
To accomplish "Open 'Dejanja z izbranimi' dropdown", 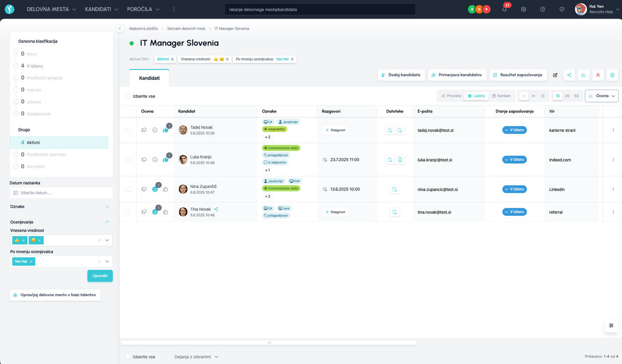I will [x=196, y=357].
